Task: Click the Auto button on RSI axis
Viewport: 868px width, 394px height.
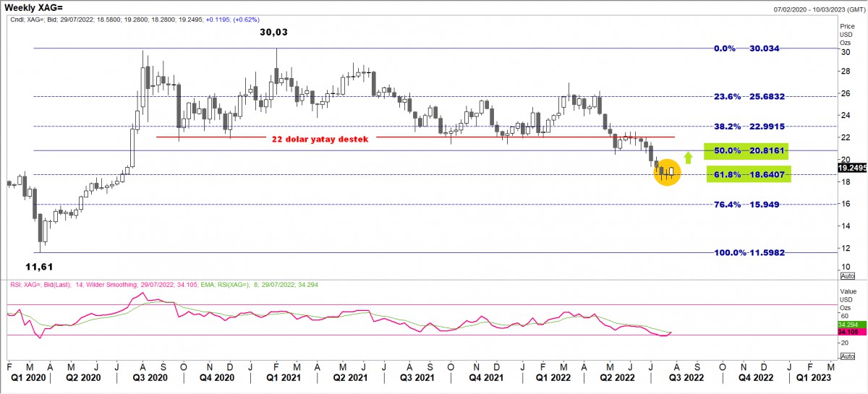Action: [847, 354]
